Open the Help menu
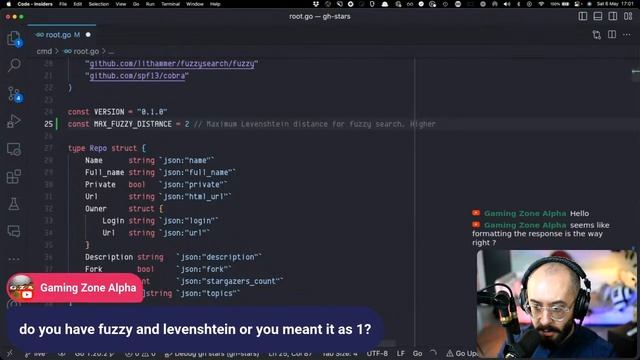This screenshot has width=640, height=360. (215, 4)
